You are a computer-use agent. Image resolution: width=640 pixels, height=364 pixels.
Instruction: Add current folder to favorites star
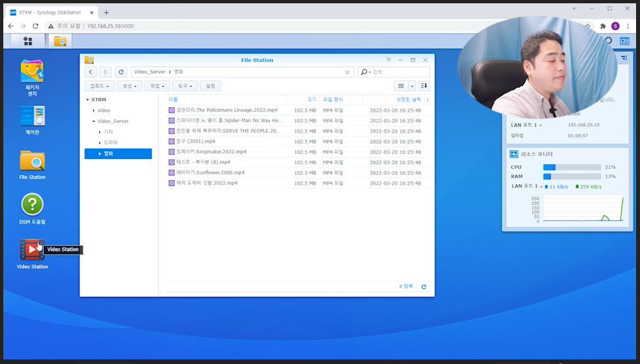coord(348,72)
